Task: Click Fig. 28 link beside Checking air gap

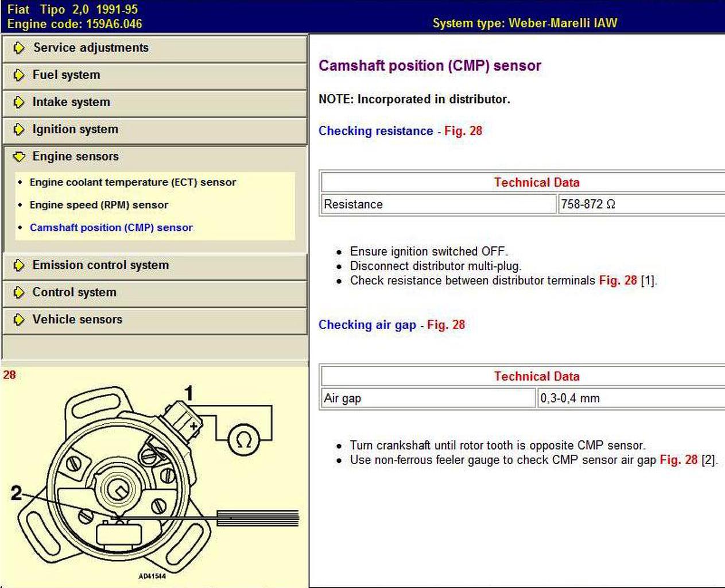Action: pyautogui.click(x=446, y=325)
